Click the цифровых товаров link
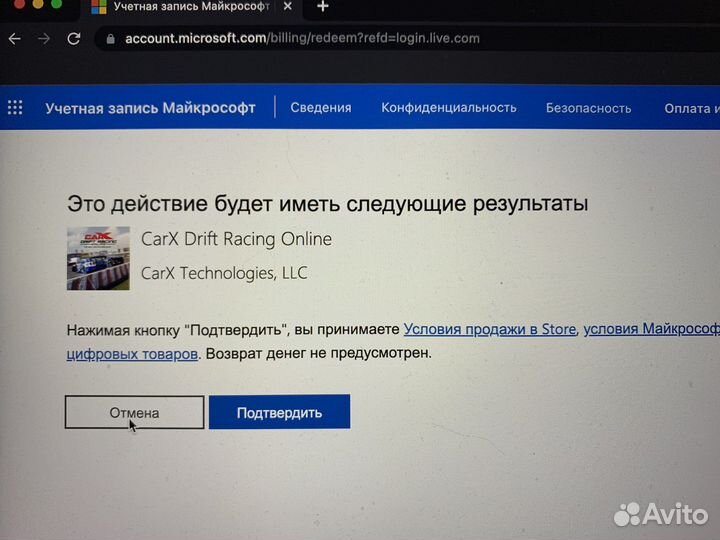 [x=132, y=354]
